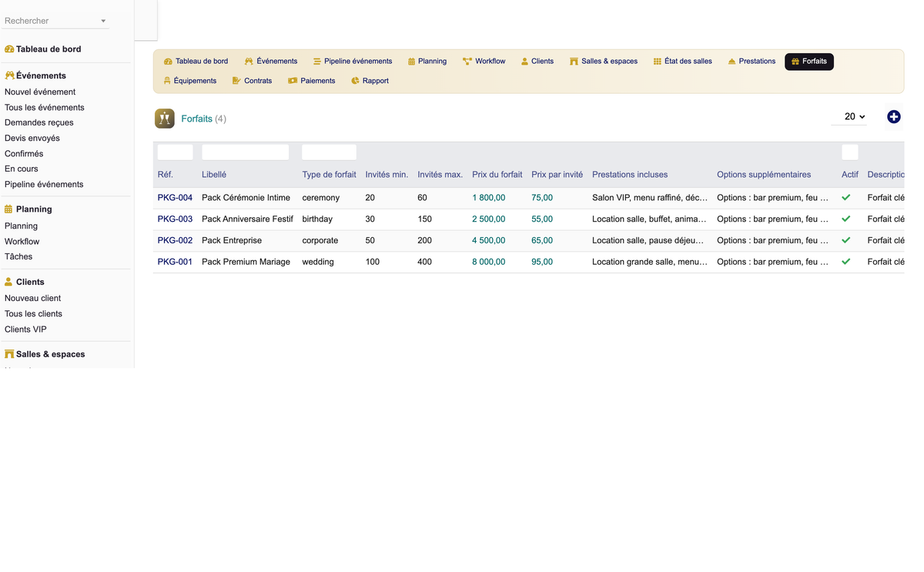Open record PKG-001 link

point(176,263)
